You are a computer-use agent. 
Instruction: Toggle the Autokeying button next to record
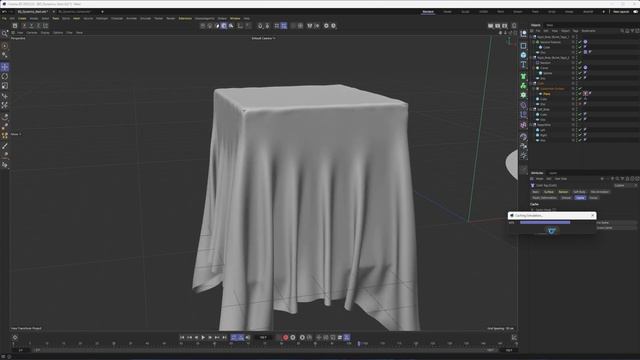pyautogui.click(x=293, y=338)
